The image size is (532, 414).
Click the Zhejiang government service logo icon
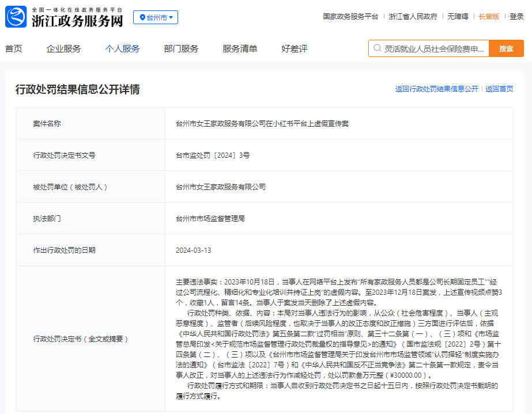[x=16, y=17]
